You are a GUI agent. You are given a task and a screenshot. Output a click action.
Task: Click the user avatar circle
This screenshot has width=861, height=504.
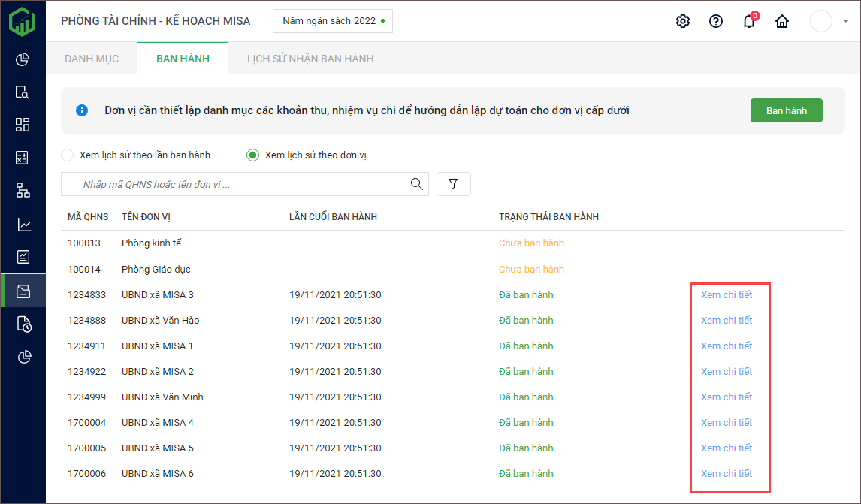[x=821, y=21]
